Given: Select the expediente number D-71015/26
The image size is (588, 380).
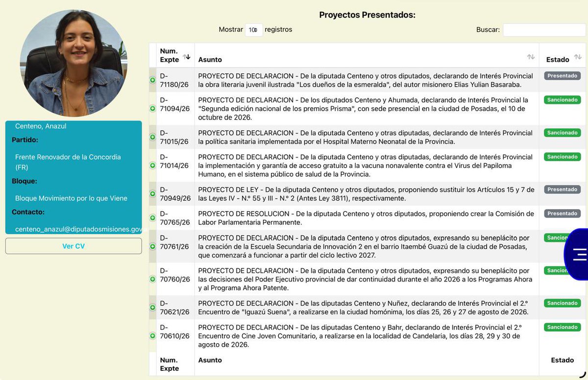Looking at the screenshot, I should coord(174,137).
